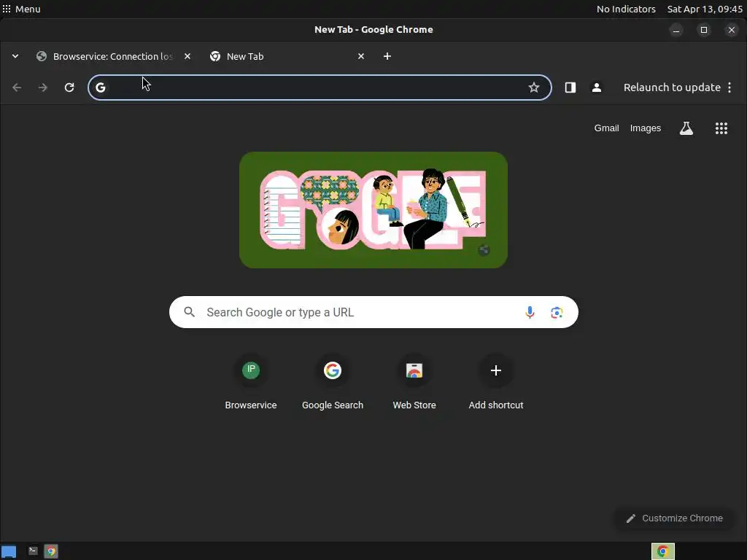Select the New Tab tab
747x560 pixels.
(x=287, y=56)
